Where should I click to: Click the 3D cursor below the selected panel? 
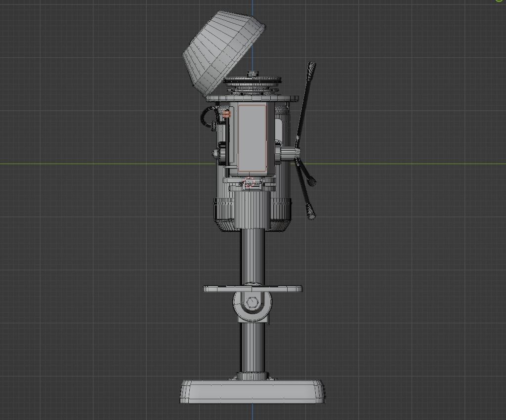coord(250,183)
